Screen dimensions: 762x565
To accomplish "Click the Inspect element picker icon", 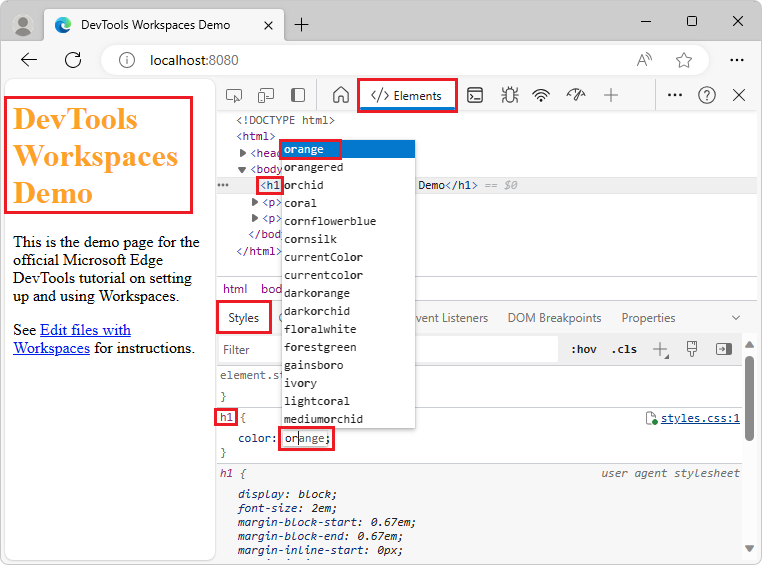I will [x=234, y=95].
